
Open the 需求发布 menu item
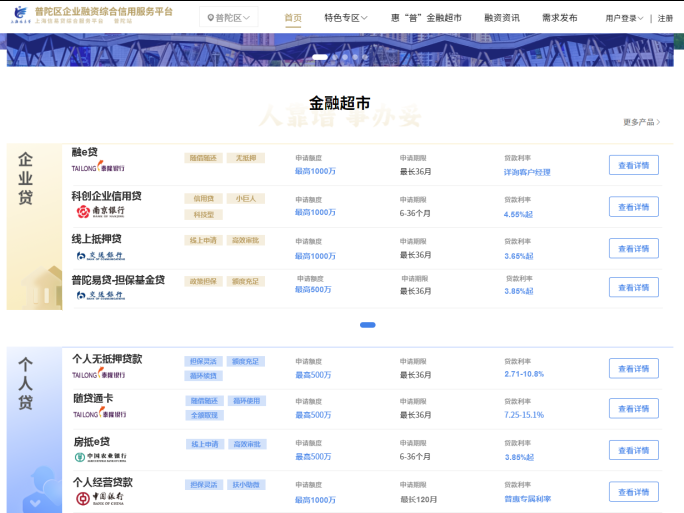(x=559, y=18)
